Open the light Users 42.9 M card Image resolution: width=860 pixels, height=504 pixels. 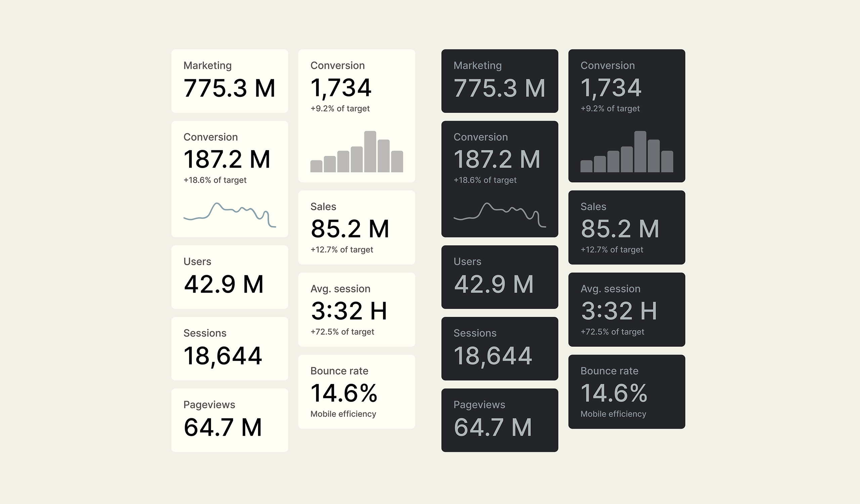tap(229, 277)
